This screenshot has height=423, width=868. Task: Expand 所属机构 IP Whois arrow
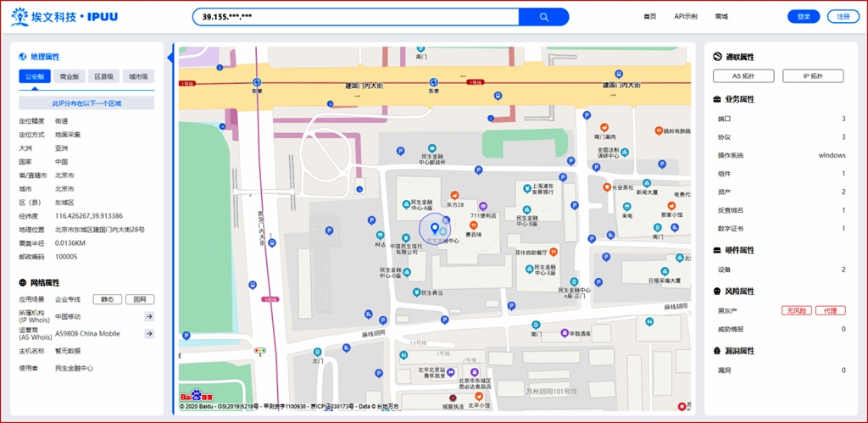148,317
